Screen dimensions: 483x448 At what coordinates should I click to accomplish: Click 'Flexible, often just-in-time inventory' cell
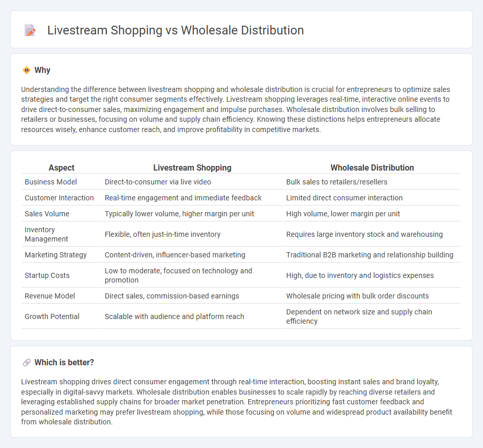(x=163, y=234)
